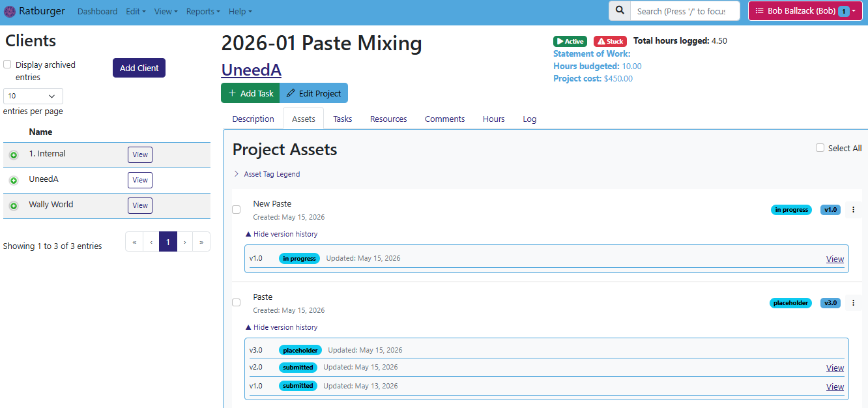Open Bob Ballzack user menu
The height and width of the screenshot is (408, 868).
805,11
